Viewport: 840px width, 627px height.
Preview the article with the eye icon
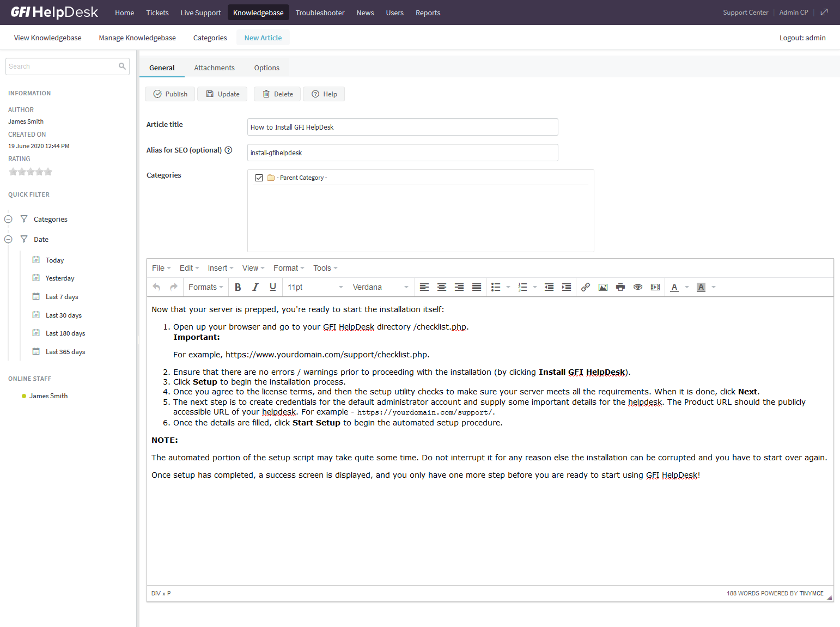point(638,287)
